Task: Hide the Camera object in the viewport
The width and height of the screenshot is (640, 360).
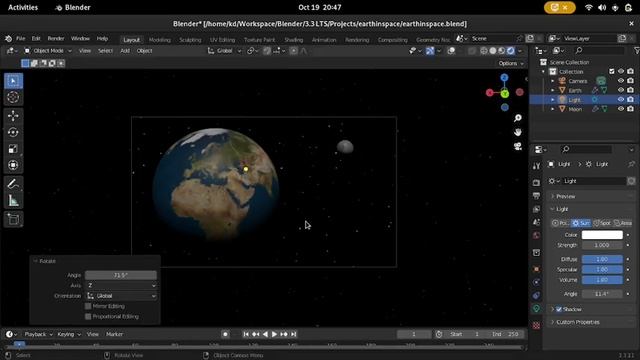Action: (621, 81)
